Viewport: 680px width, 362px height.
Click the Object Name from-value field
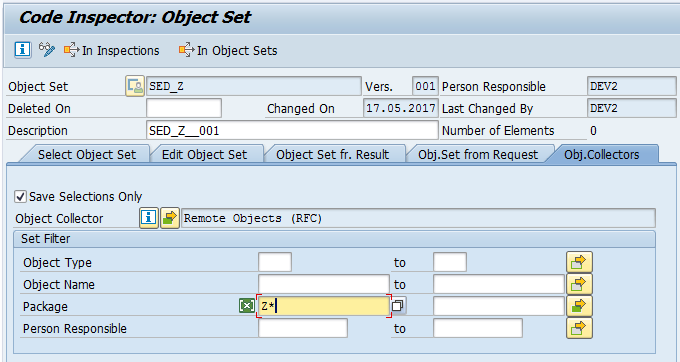(x=324, y=284)
